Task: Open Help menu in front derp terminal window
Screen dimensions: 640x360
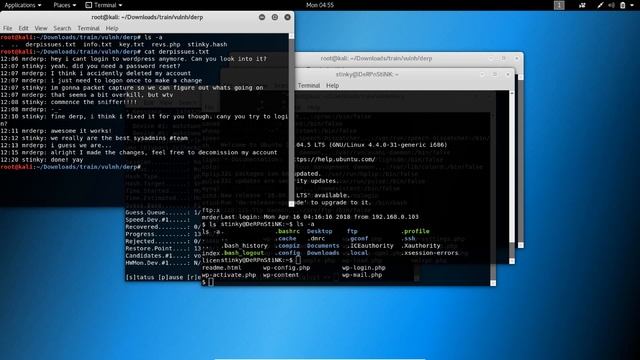Action: [x=112, y=28]
